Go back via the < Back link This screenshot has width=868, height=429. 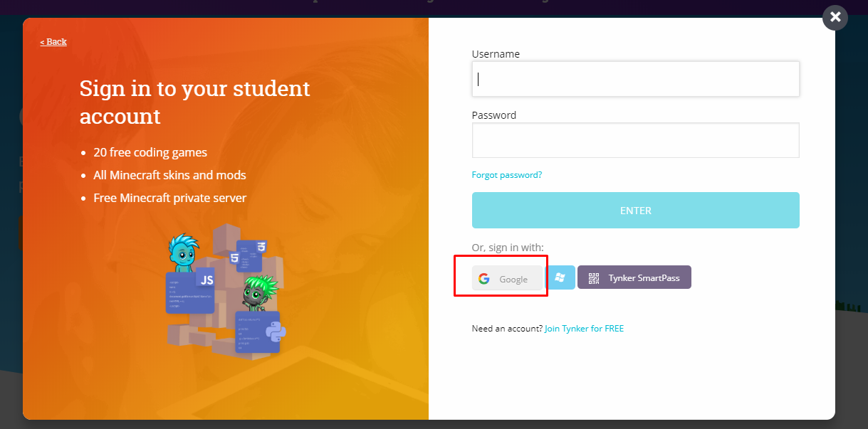pyautogui.click(x=53, y=42)
